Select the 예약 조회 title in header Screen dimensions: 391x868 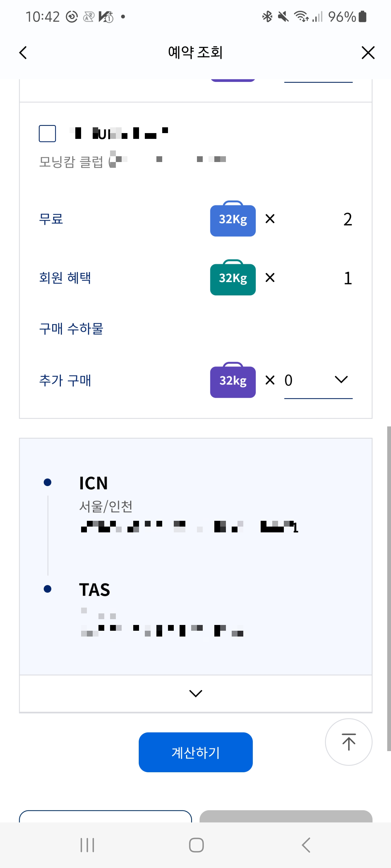point(195,53)
